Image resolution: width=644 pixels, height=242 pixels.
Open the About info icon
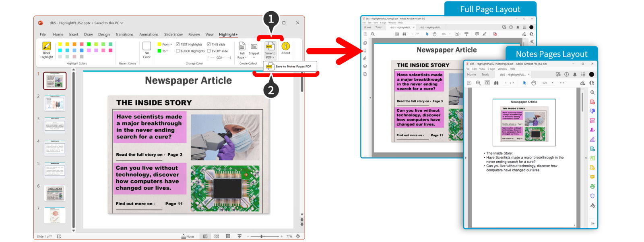[x=286, y=46]
